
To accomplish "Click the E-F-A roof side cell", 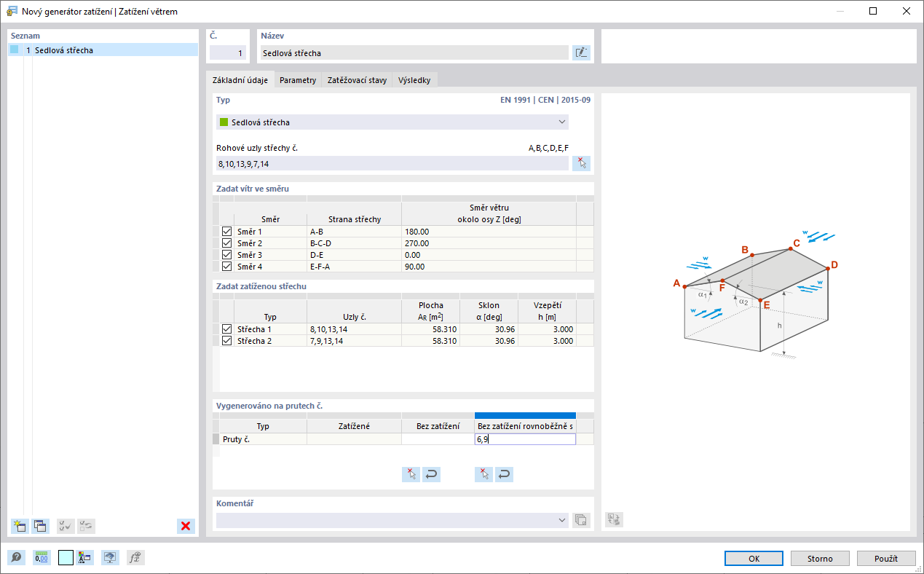I will [354, 267].
